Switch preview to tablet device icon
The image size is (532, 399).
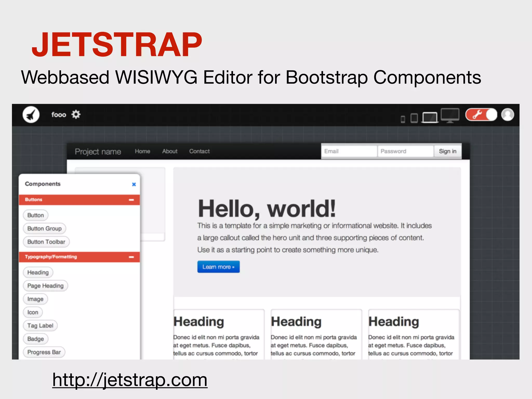414,118
